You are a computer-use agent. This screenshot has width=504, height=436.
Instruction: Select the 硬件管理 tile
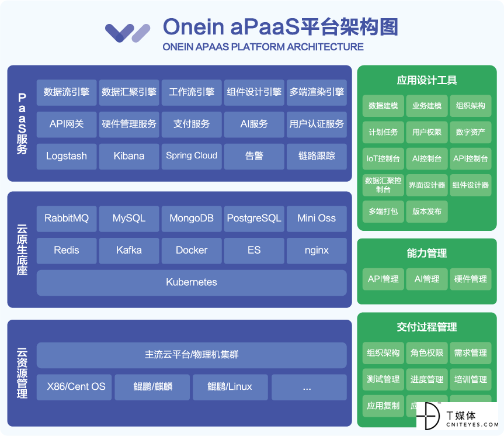point(471,279)
